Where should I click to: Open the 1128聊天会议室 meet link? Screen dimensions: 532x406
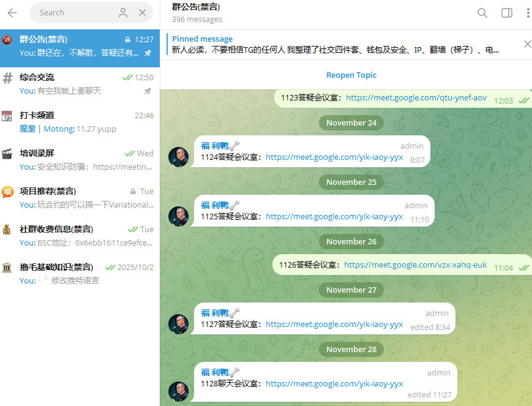pyautogui.click(x=334, y=383)
